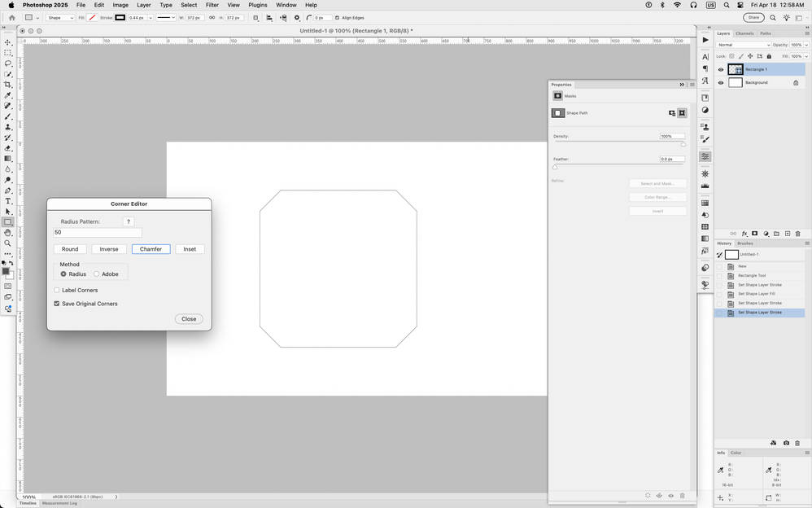812x508 pixels.
Task: Select the Type tool
Action: [8, 201]
